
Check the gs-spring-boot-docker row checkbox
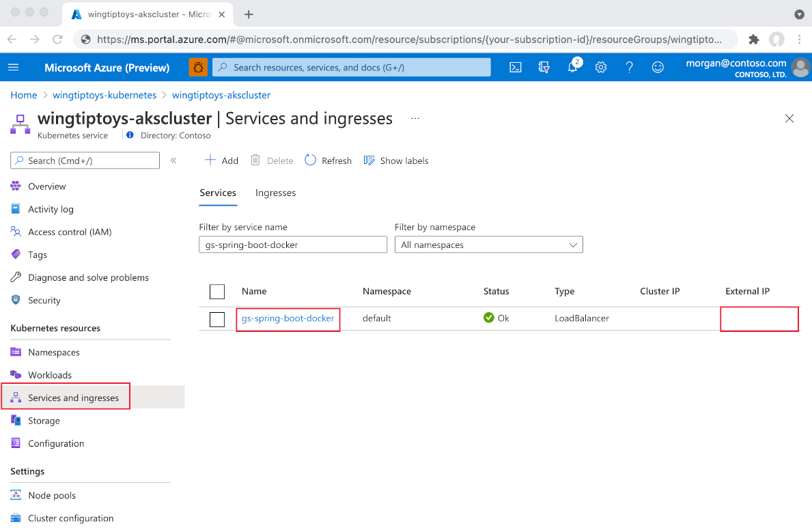point(216,319)
